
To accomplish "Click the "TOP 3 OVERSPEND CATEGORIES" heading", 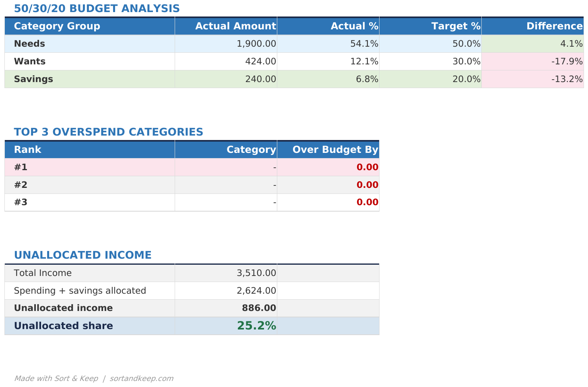I will click(x=109, y=132).
